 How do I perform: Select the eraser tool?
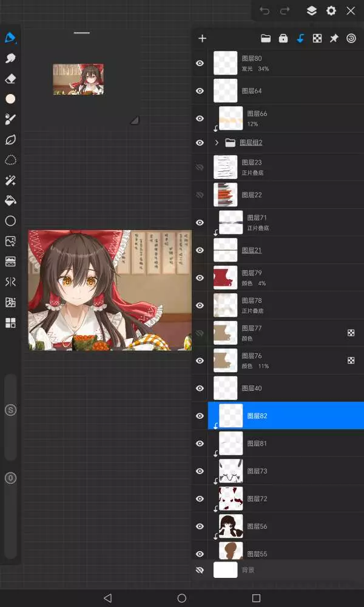tap(10, 79)
